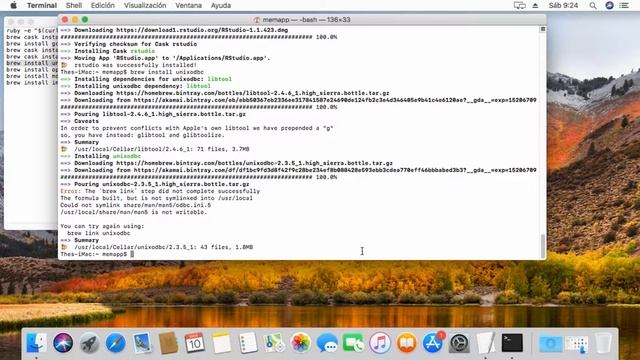The image size is (640, 360).
Task: Click the memapp bash window title
Action: coord(306,20)
